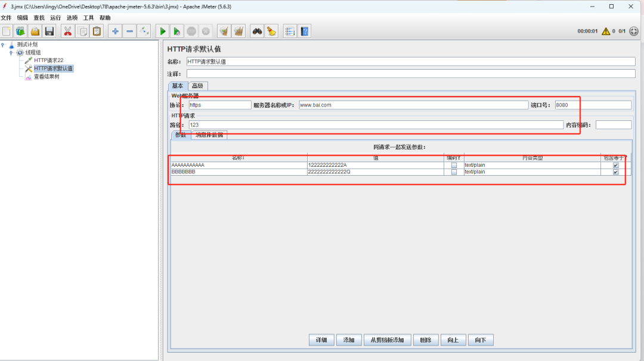Viewport: 644px width, 361px height.
Task: Click the Save test plan floppy icon
Action: pyautogui.click(x=49, y=32)
